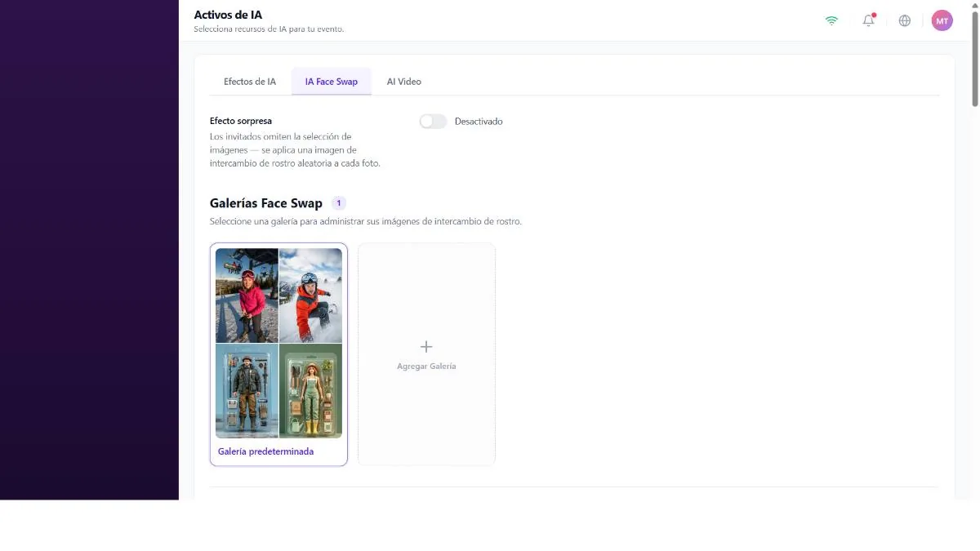Viewport: 980px width, 551px height.
Task: Check the green Wi-Fi connection status icon
Action: coord(831,20)
